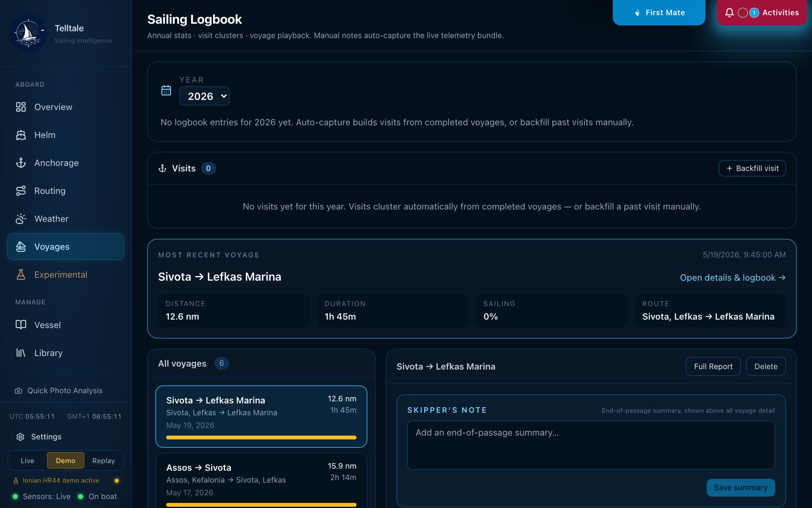Click the yellow progress bar under Sivota voyage
Screen dimensions: 812x508
pyautogui.click(x=261, y=438)
